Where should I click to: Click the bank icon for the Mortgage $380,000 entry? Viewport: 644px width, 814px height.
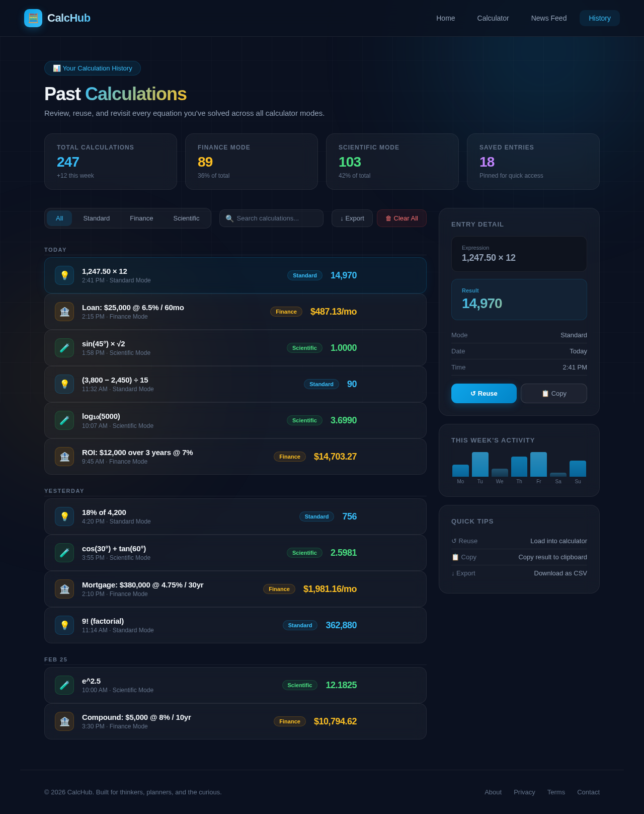click(x=64, y=589)
